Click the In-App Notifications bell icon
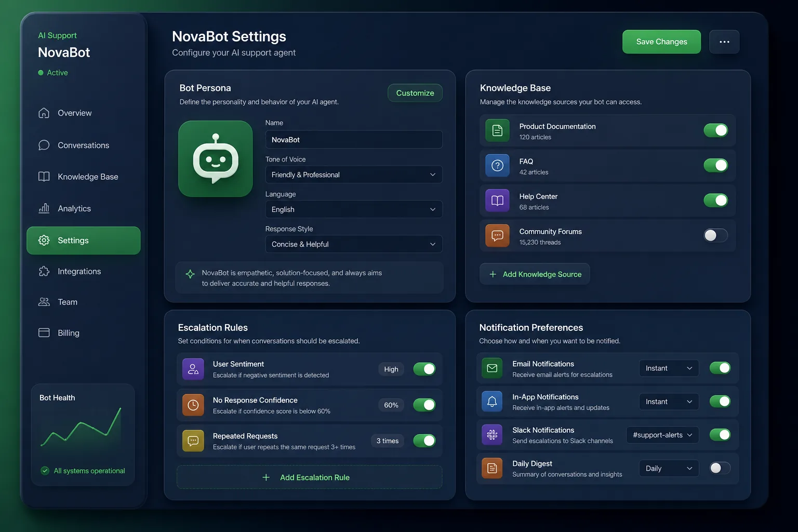The height and width of the screenshot is (532, 798). pyautogui.click(x=492, y=401)
